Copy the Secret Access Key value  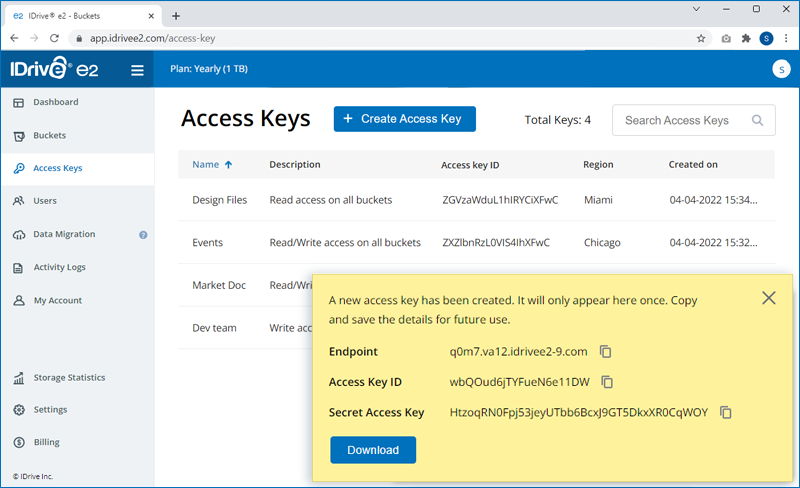click(x=726, y=412)
